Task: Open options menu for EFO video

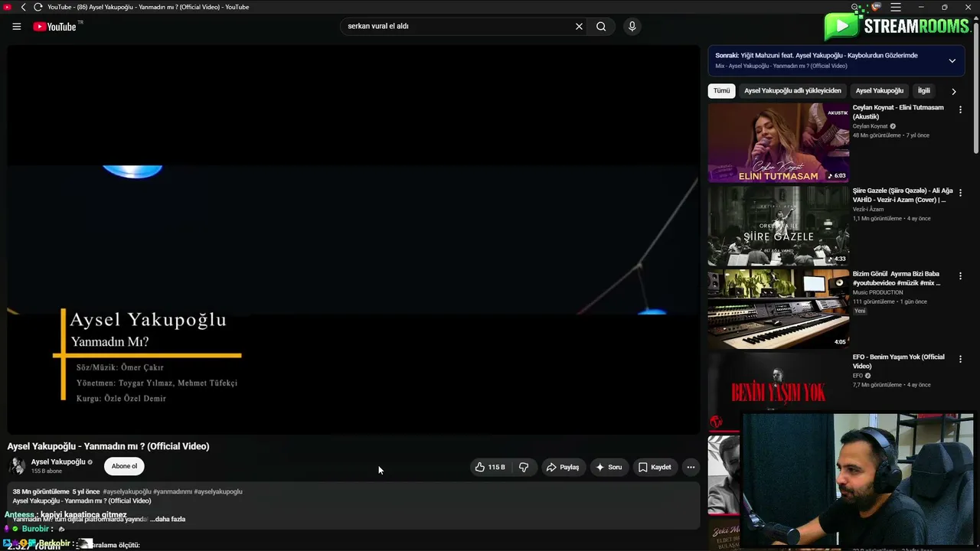Action: coord(960,359)
